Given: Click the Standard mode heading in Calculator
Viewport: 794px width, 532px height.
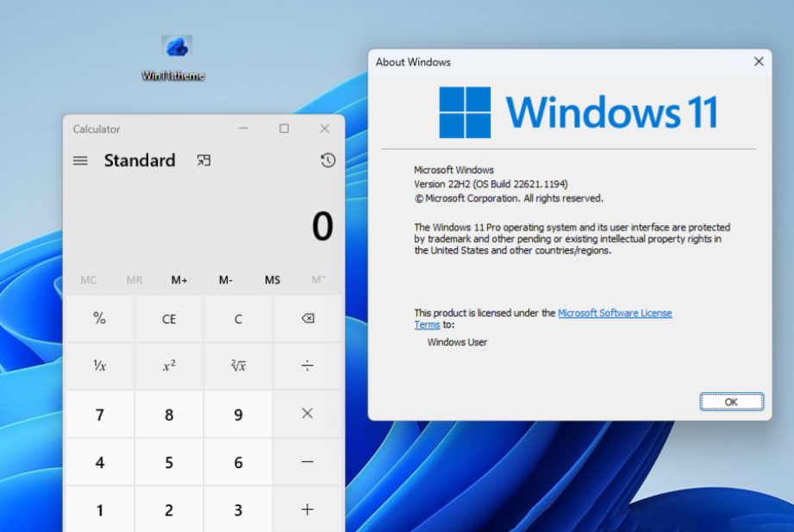Looking at the screenshot, I should point(140,160).
